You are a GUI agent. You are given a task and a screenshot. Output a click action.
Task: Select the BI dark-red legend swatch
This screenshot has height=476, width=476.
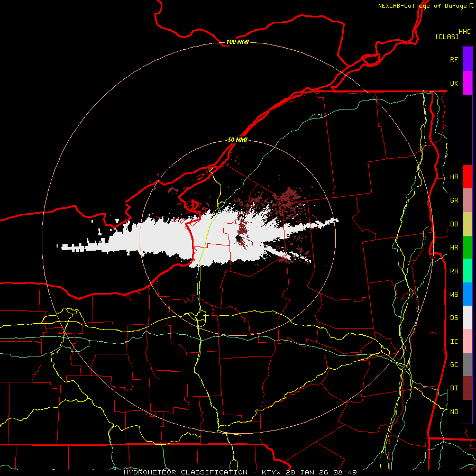coord(467,388)
